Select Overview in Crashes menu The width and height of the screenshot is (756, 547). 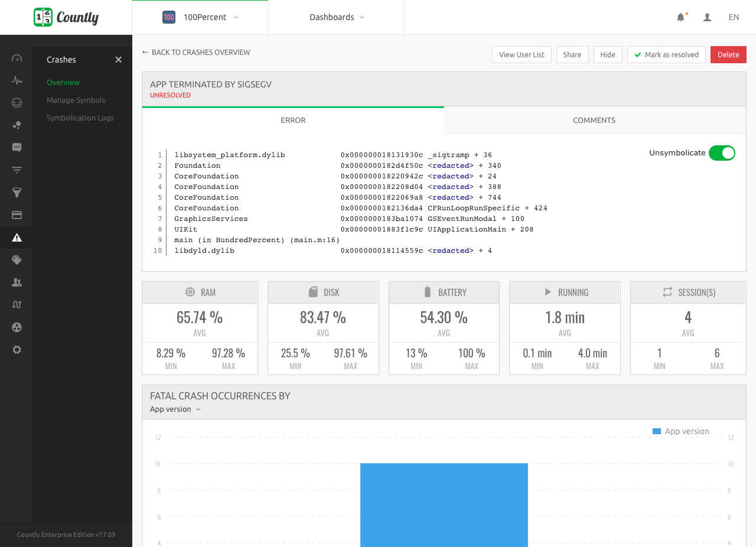tap(63, 83)
